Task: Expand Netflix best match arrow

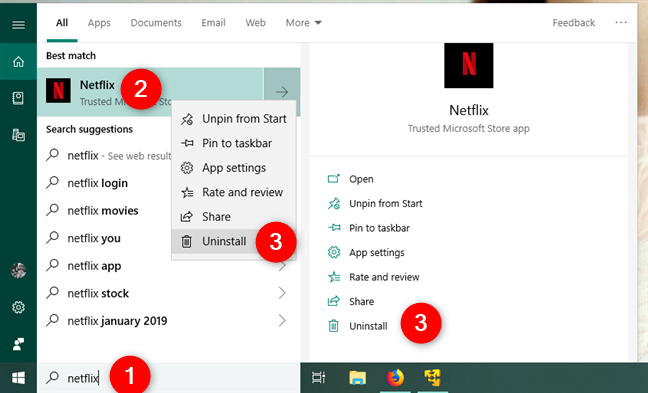Action: (282, 92)
